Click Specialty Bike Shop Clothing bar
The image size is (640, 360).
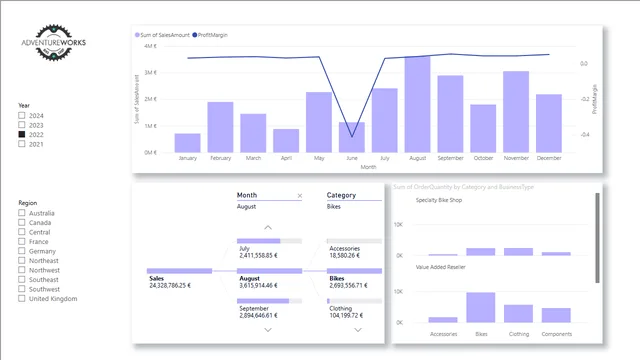tap(518, 252)
